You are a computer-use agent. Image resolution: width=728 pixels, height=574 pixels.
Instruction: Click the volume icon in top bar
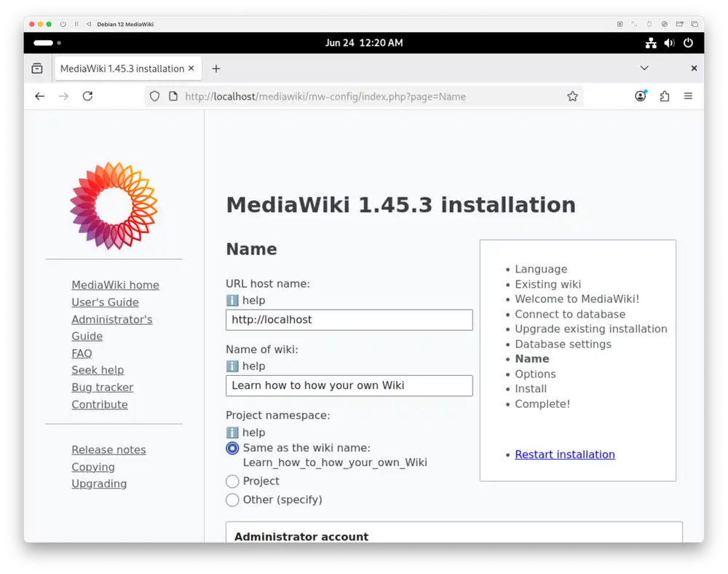670,43
